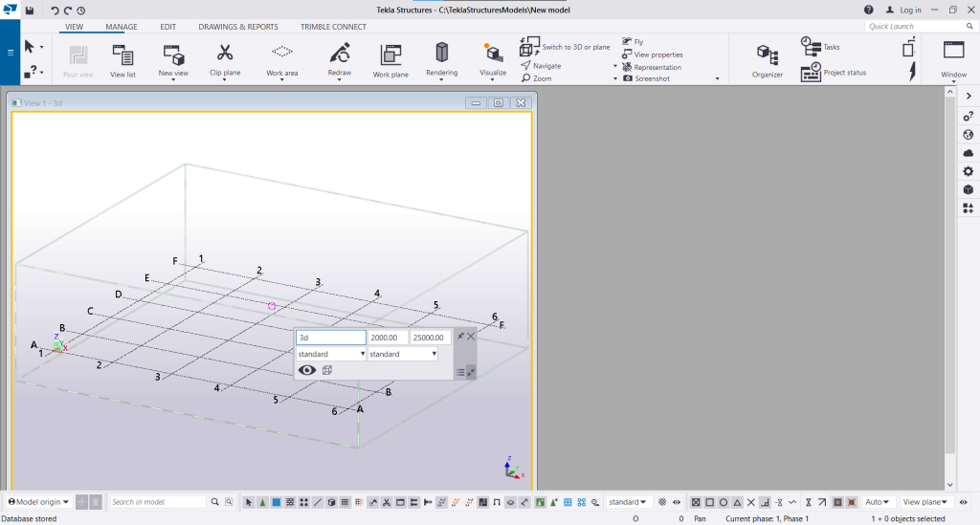This screenshot has width=980, height=525.
Task: Click the Fly navigation tool
Action: pyautogui.click(x=633, y=42)
